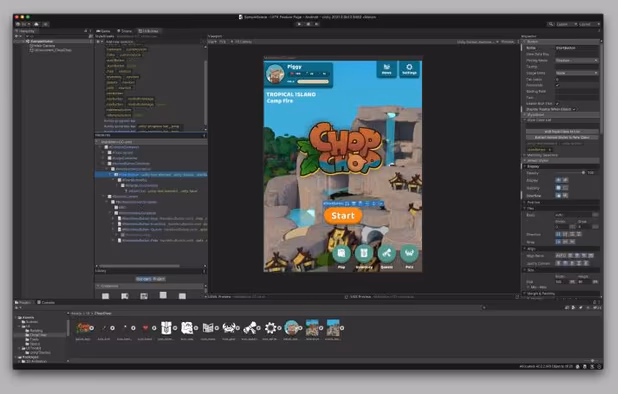
Task: Select the settings gear icon asset
Action: (x=270, y=328)
